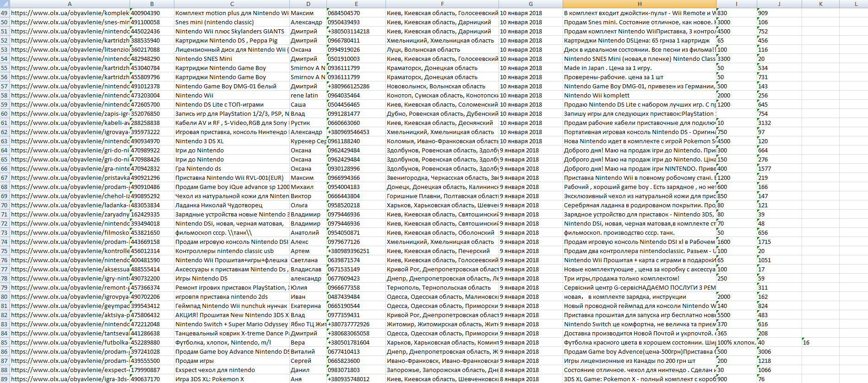Select column I header
This screenshot has height=383, width=868.
pos(737,4)
